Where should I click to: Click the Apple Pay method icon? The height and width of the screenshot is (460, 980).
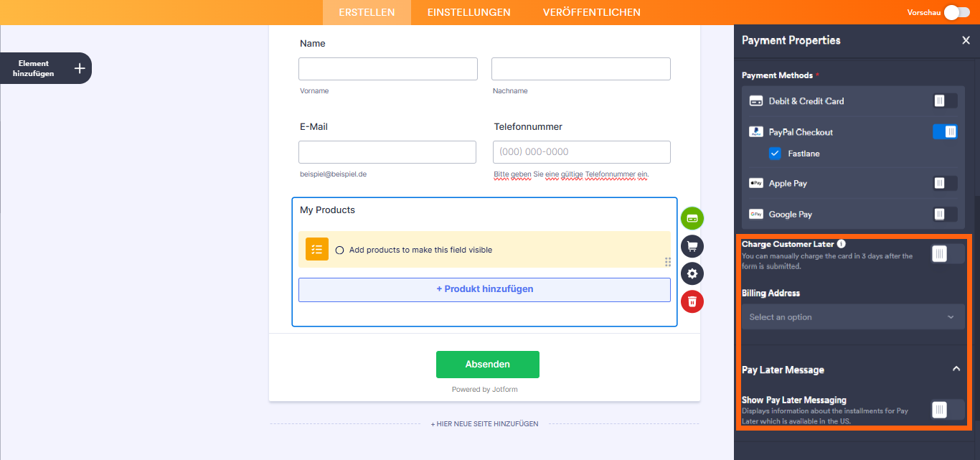click(755, 183)
